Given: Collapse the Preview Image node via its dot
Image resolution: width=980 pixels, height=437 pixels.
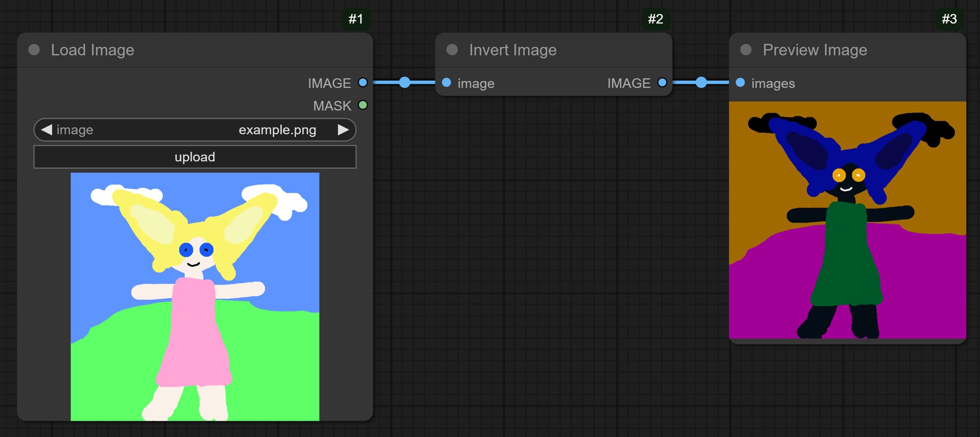Looking at the screenshot, I should 746,50.
